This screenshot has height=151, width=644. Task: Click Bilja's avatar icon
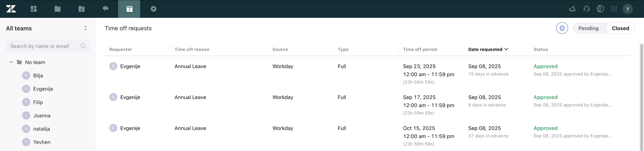[x=26, y=75]
